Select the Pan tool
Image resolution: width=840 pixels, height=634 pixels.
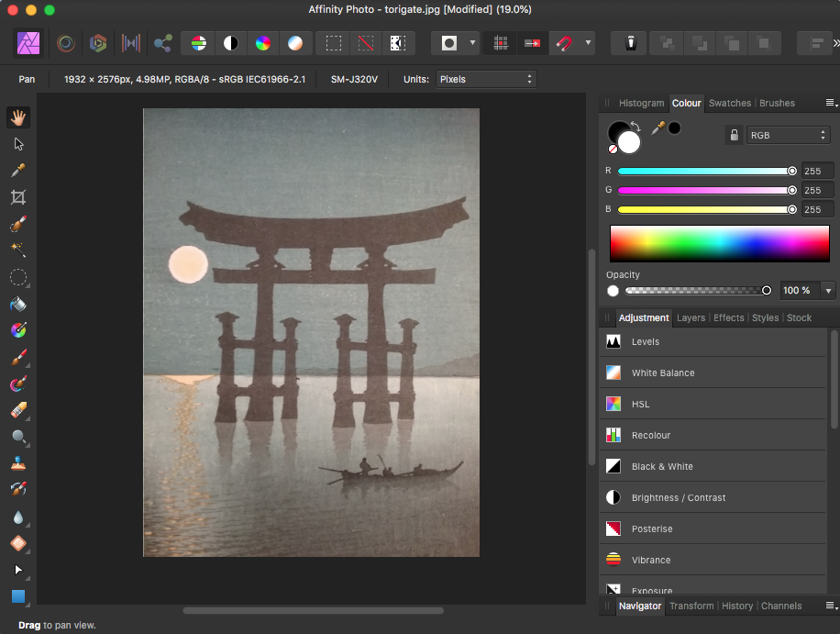(x=18, y=117)
